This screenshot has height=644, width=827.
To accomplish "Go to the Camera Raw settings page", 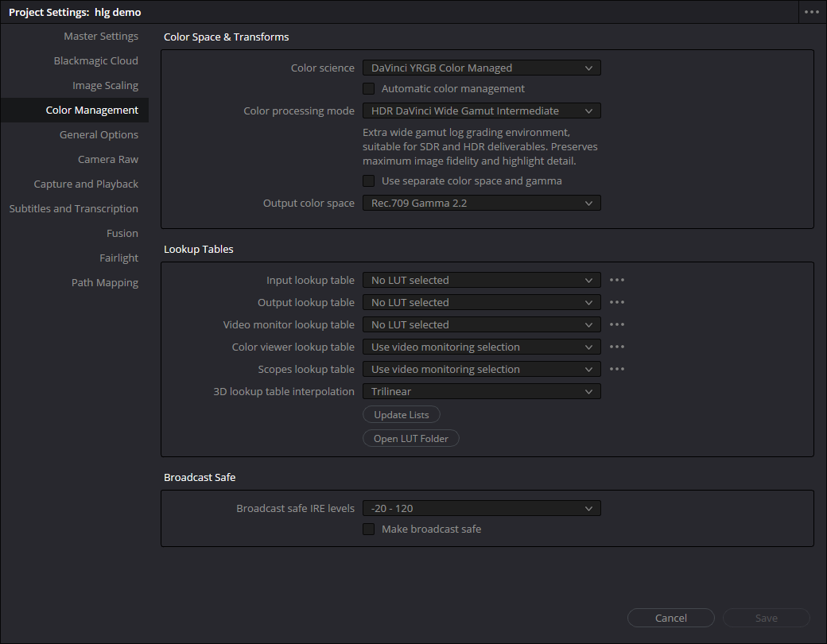I will click(108, 160).
